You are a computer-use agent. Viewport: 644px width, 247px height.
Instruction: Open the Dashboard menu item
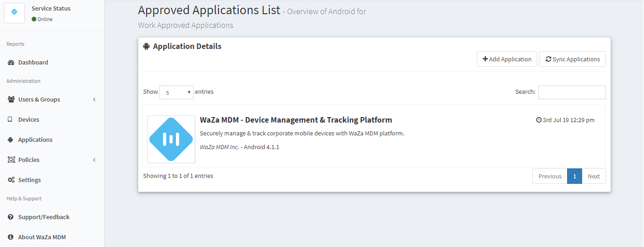52,63
